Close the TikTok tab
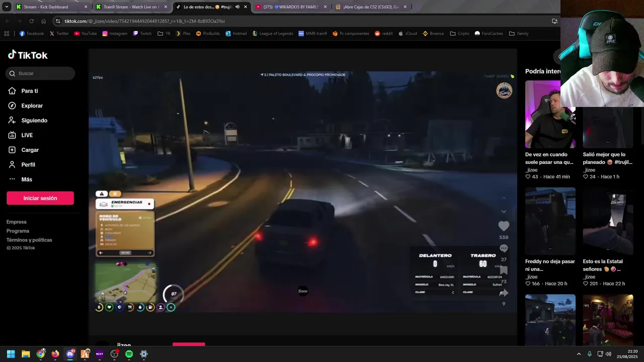 (246, 7)
